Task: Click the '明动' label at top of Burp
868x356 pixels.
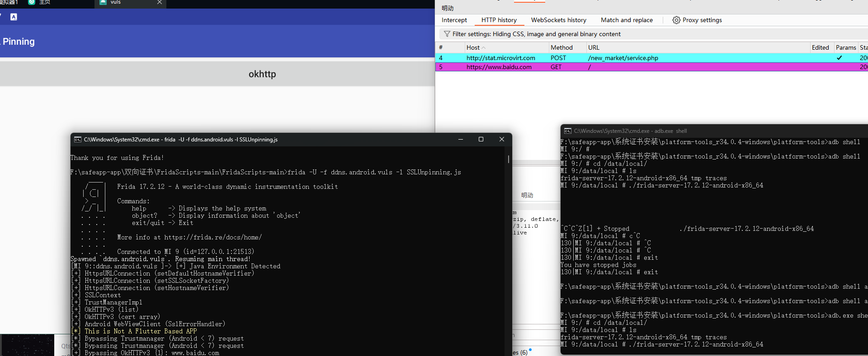Action: (x=448, y=8)
